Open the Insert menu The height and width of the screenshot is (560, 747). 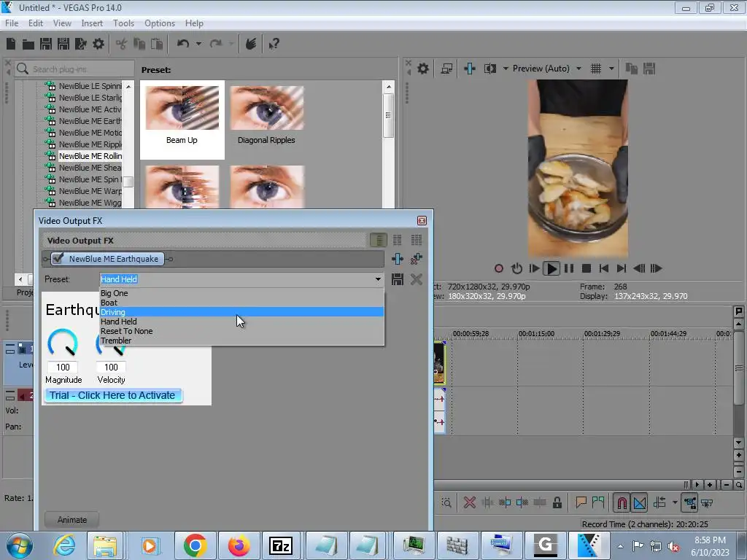coord(92,23)
